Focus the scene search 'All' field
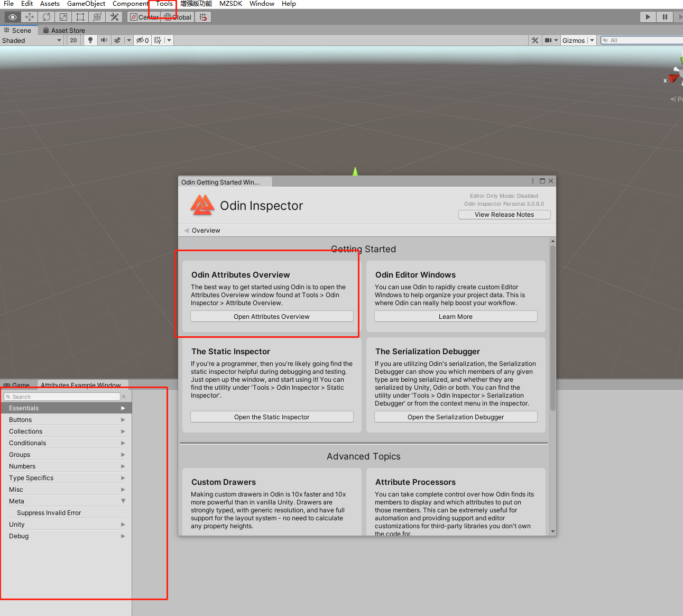 click(642, 40)
